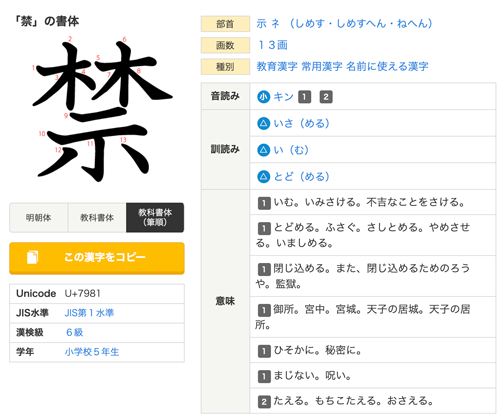Screen dimensions: 500x418
Task: Open the 13画 stroke count link
Action: point(273,45)
